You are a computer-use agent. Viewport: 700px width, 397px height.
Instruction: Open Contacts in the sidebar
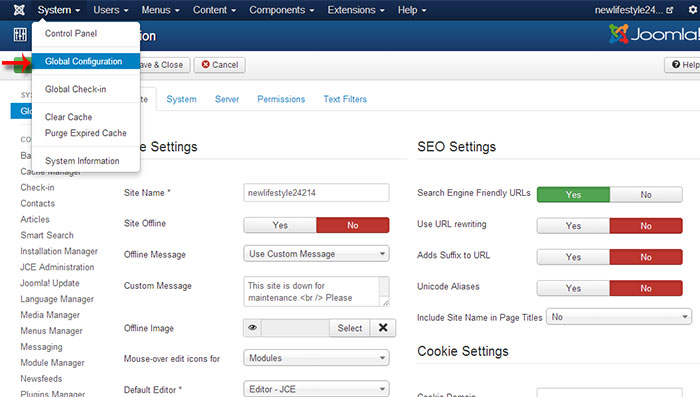(x=38, y=204)
